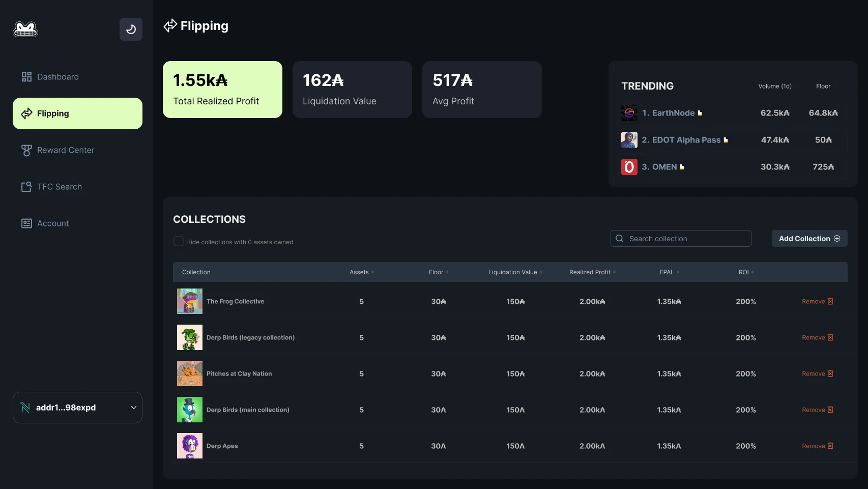Sort by Realized Profit column
This screenshot has height=489, width=868.
coord(592,272)
